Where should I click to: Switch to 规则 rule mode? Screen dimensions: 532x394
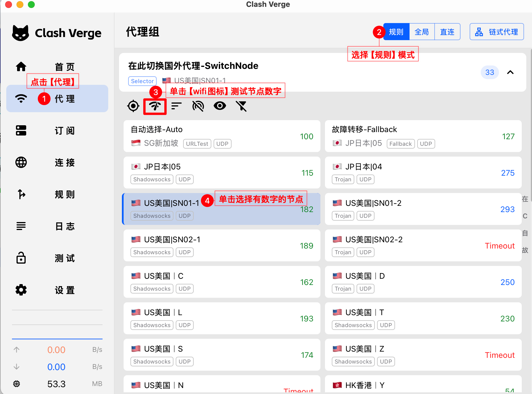(x=396, y=32)
